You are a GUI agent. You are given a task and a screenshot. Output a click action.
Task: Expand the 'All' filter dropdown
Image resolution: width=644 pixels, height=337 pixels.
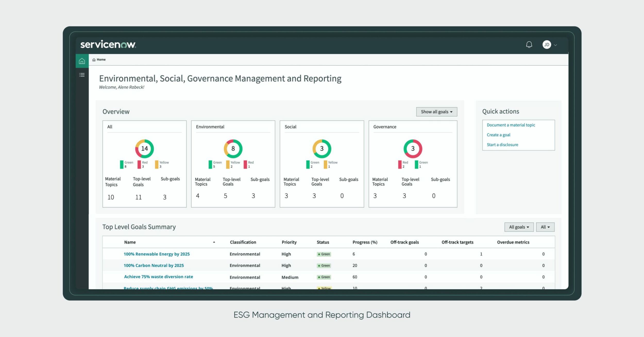[x=545, y=227]
